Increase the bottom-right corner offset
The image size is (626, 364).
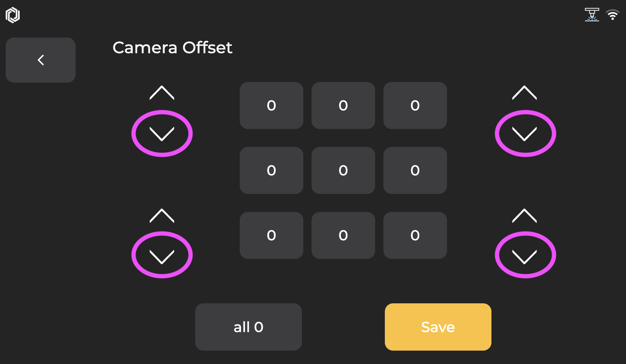tap(525, 216)
